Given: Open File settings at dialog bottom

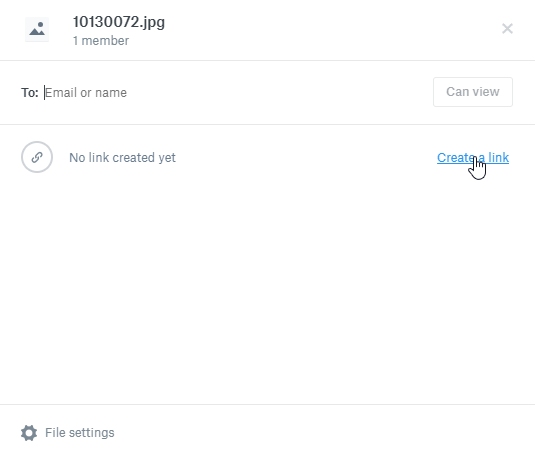Looking at the screenshot, I should click(68, 433).
